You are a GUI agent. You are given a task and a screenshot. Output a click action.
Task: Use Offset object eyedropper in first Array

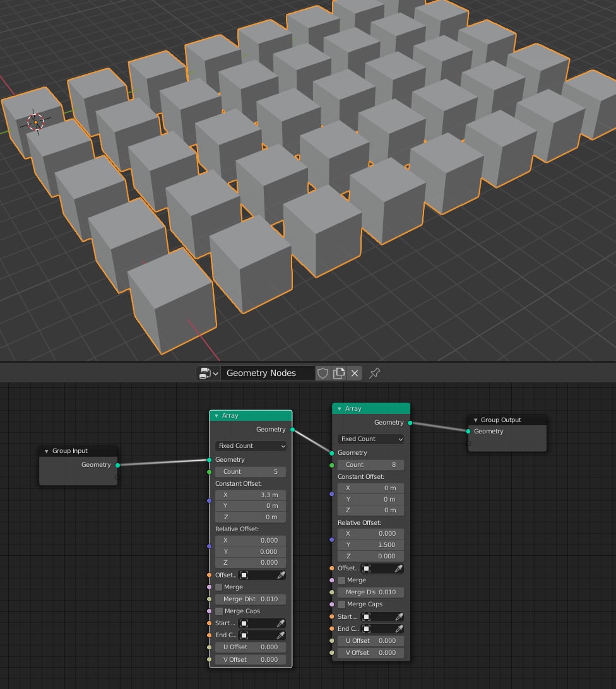281,575
